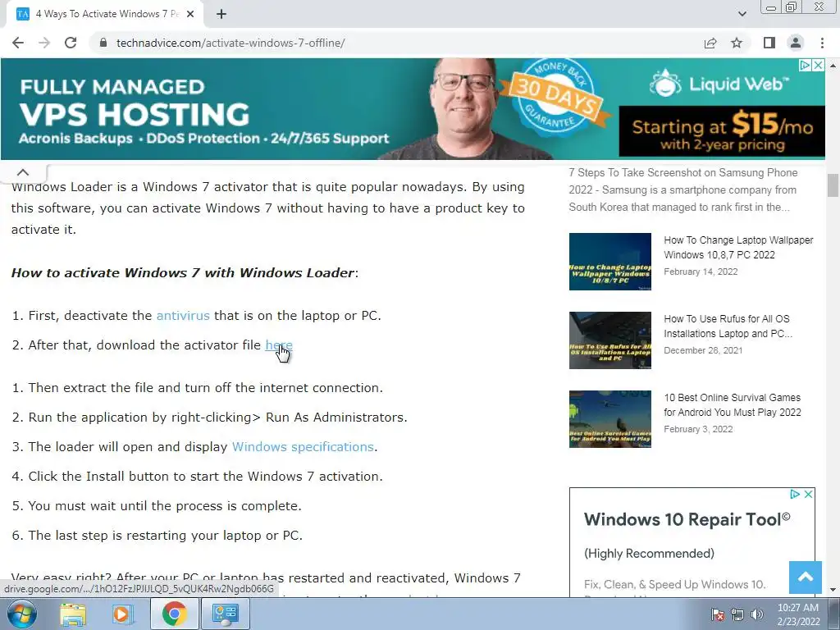This screenshot has width=840, height=630.
Task: Share this page icon in address bar
Action: coord(710,43)
